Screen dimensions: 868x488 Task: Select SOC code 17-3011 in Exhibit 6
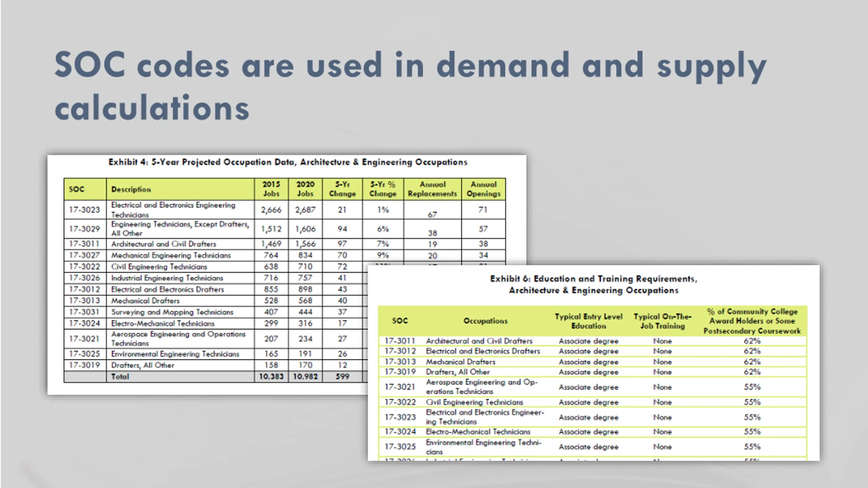(400, 341)
